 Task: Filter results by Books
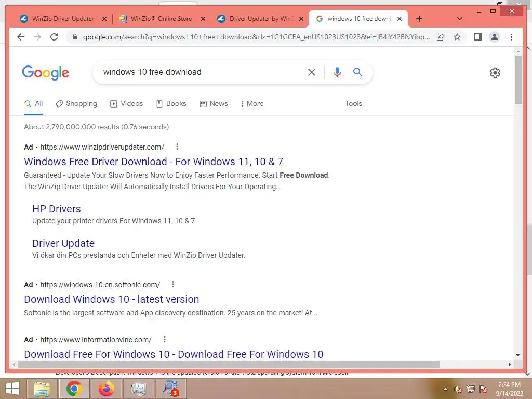point(171,104)
